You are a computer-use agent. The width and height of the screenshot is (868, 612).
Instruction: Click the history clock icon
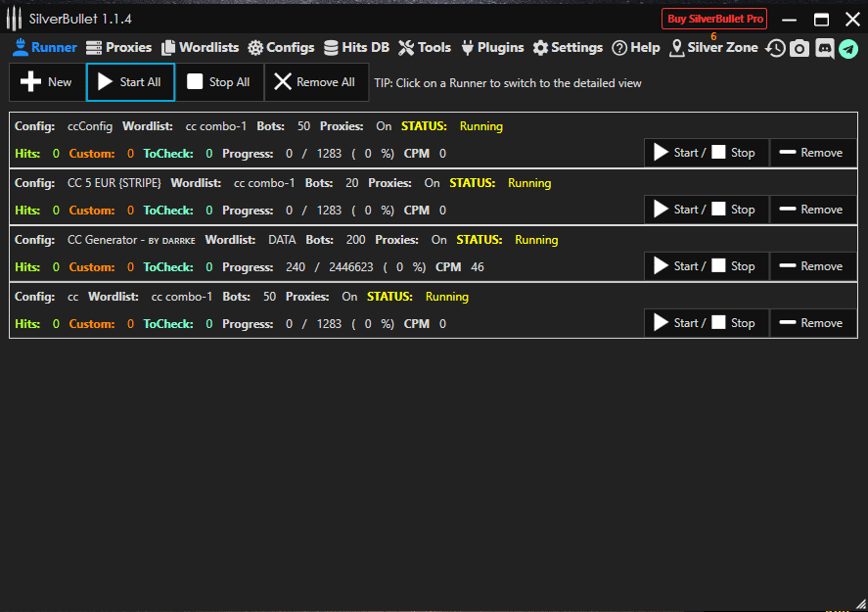[x=775, y=48]
